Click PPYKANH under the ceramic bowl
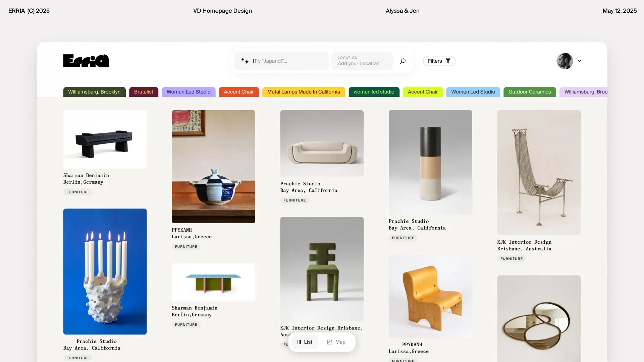Viewport: 644px width, 362px height. click(x=182, y=230)
